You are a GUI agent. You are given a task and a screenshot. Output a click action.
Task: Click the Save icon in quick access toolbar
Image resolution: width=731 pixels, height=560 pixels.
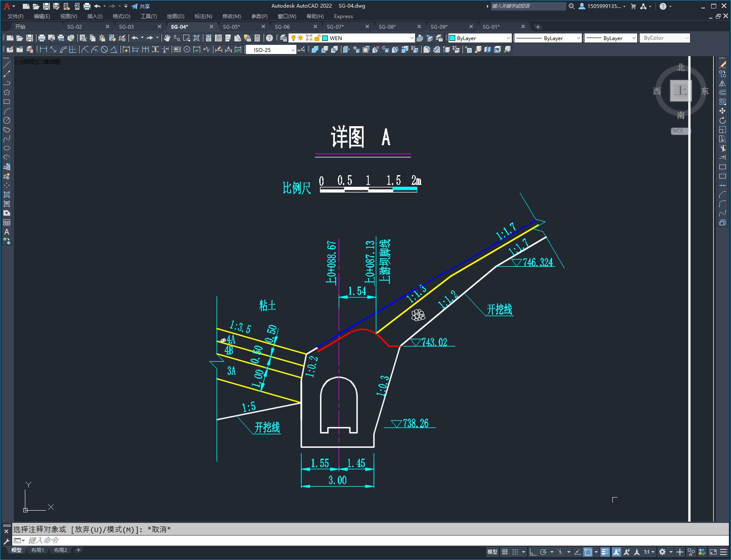(46, 6)
